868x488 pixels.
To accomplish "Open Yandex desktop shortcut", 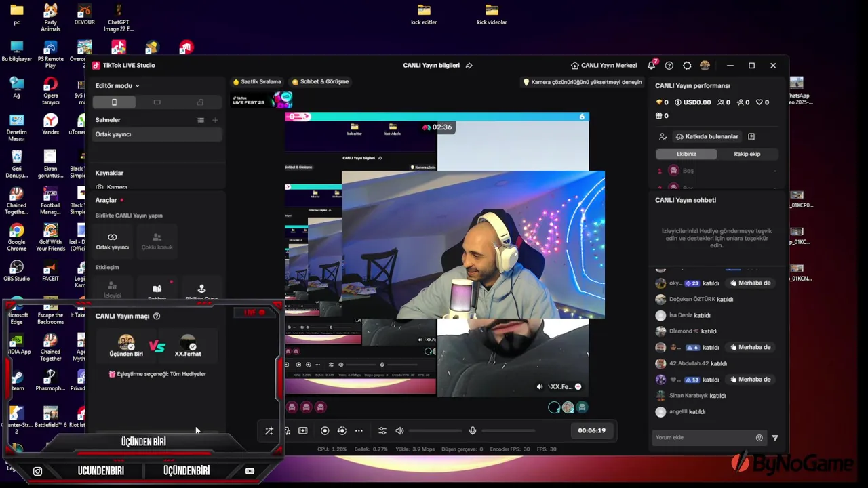I will click(51, 124).
